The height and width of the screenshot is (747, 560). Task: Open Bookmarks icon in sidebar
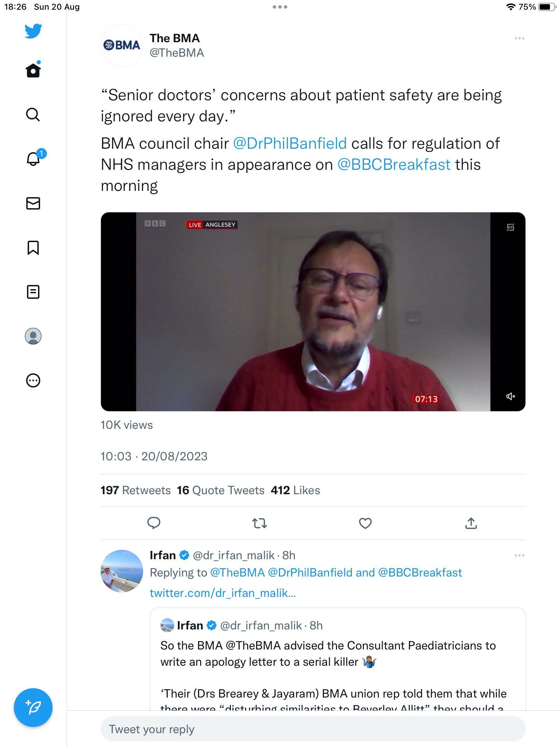(33, 248)
